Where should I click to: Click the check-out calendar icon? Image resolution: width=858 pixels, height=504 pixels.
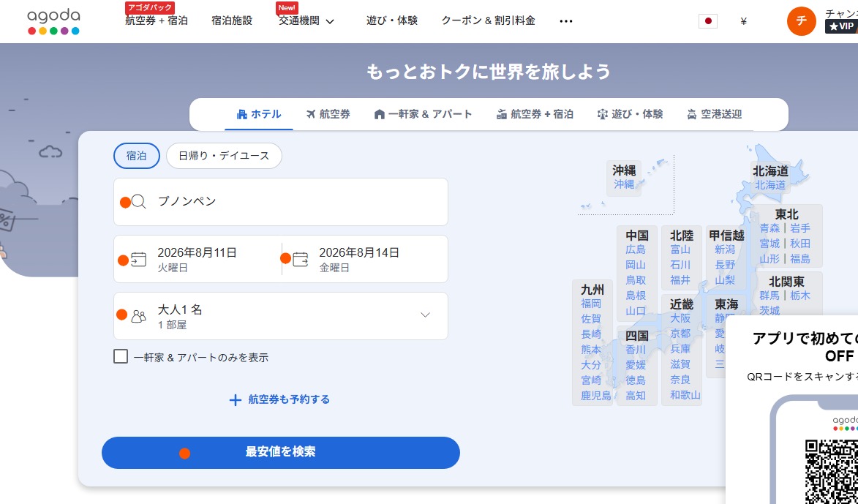pyautogui.click(x=301, y=259)
